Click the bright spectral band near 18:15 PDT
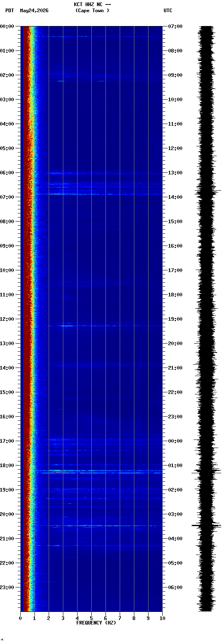The height and width of the screenshot is (644, 224). coord(99,472)
